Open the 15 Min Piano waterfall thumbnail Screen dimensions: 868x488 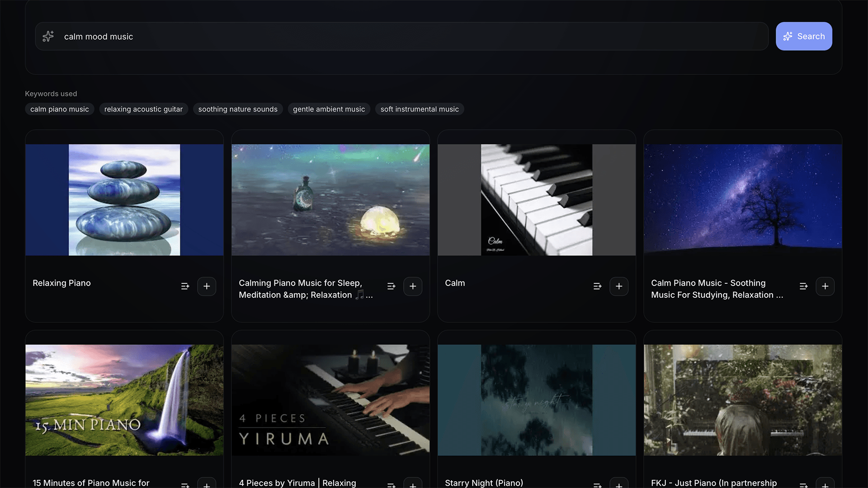point(124,400)
